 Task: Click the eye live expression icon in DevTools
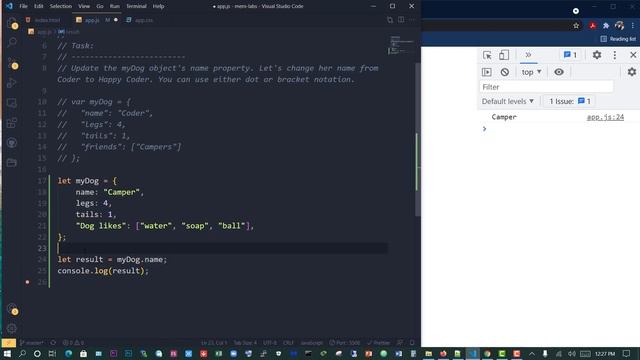point(559,72)
